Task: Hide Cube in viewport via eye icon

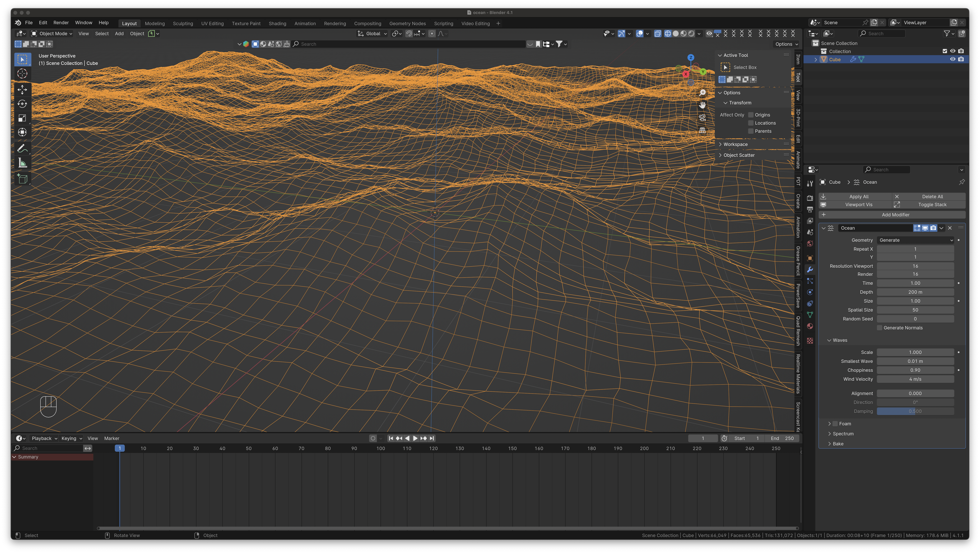Action: (x=953, y=59)
